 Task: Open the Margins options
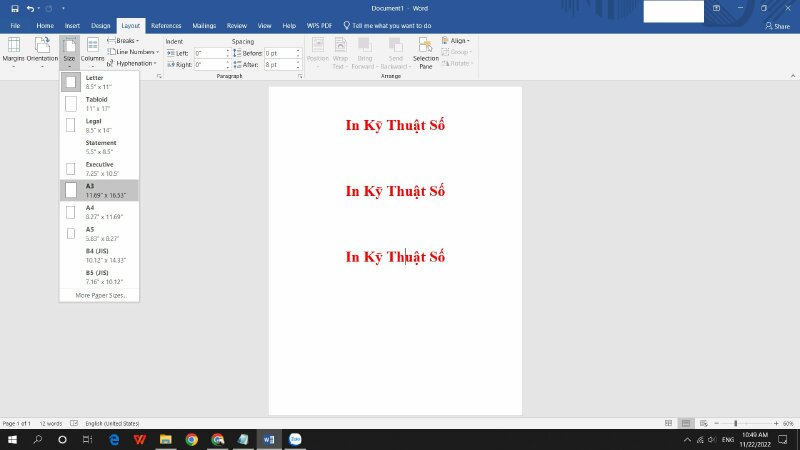pyautogui.click(x=14, y=50)
